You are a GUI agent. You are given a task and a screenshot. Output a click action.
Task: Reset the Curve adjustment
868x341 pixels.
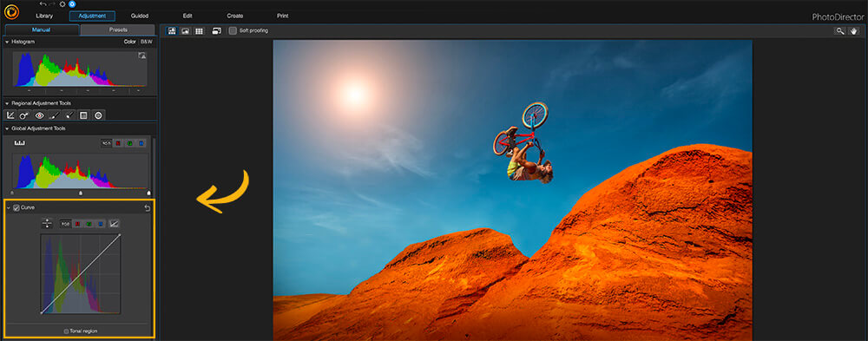148,208
